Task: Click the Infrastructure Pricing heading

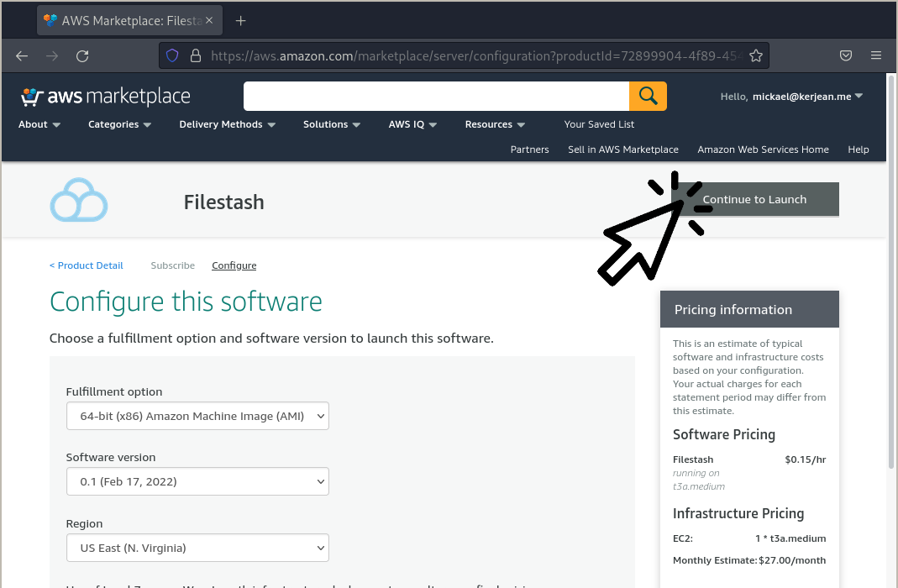Action: pos(738,513)
